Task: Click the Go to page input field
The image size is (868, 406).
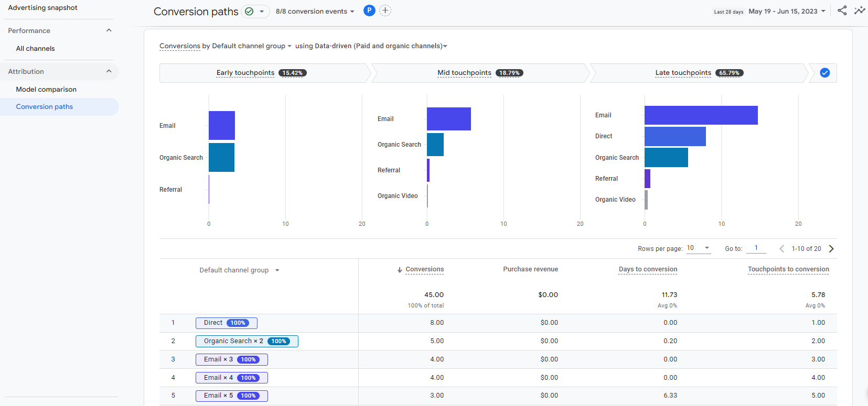Action: 756,248
